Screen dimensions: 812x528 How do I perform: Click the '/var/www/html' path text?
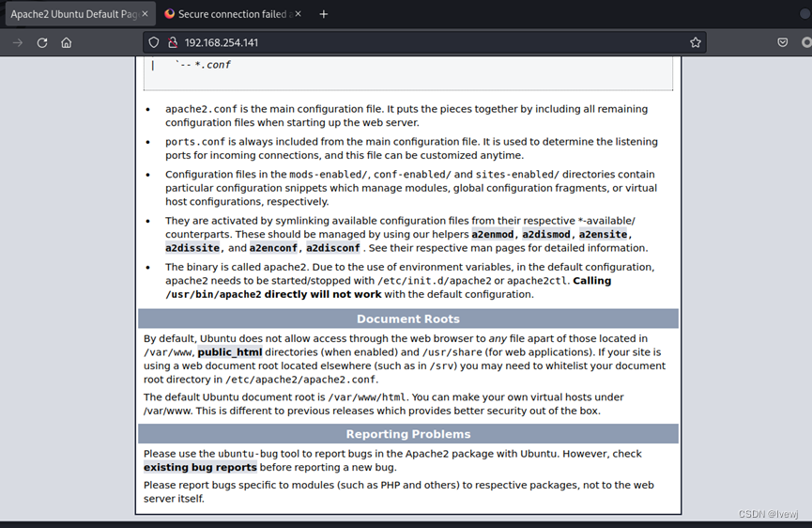[x=367, y=396]
